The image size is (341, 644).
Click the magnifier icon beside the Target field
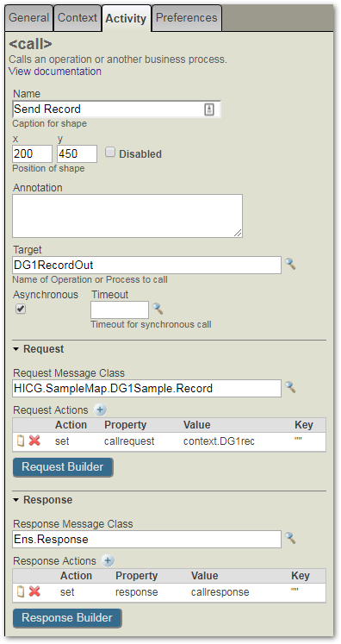pos(290,264)
